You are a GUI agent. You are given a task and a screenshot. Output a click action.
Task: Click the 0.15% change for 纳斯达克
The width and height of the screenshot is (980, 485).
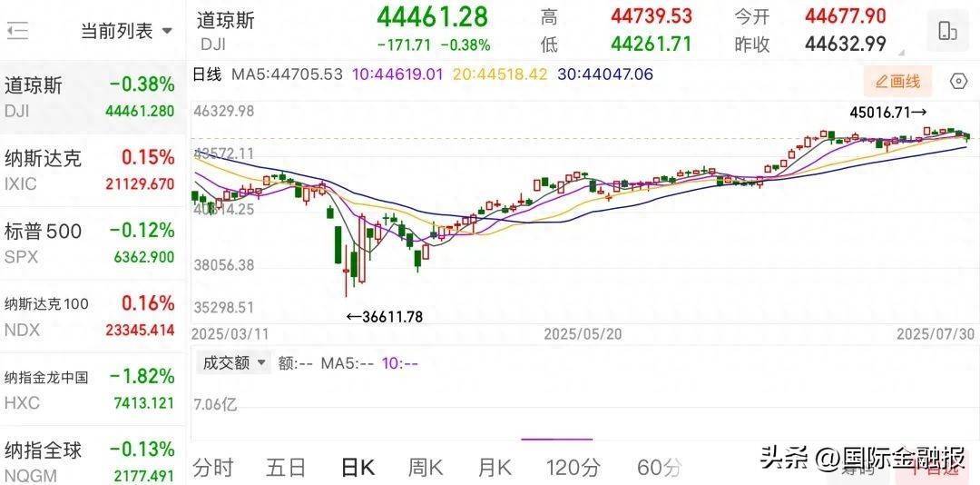coord(148,157)
